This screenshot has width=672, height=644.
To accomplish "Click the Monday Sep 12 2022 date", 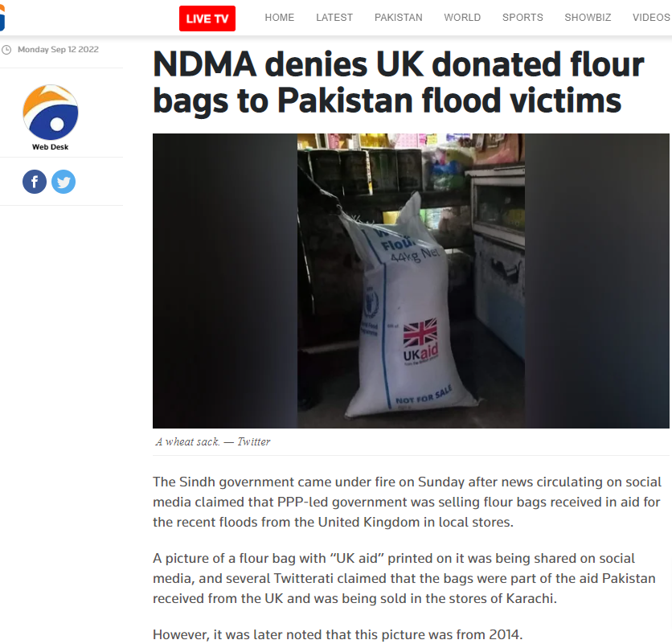I will pos(58,49).
